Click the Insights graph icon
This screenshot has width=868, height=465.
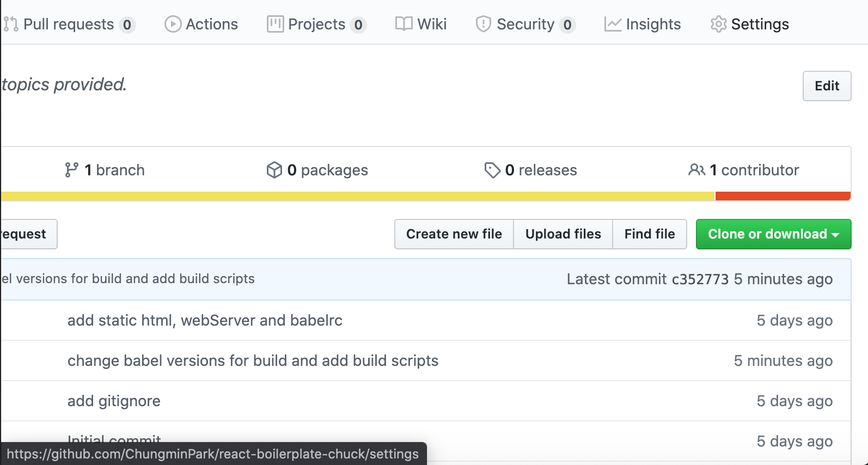point(613,24)
